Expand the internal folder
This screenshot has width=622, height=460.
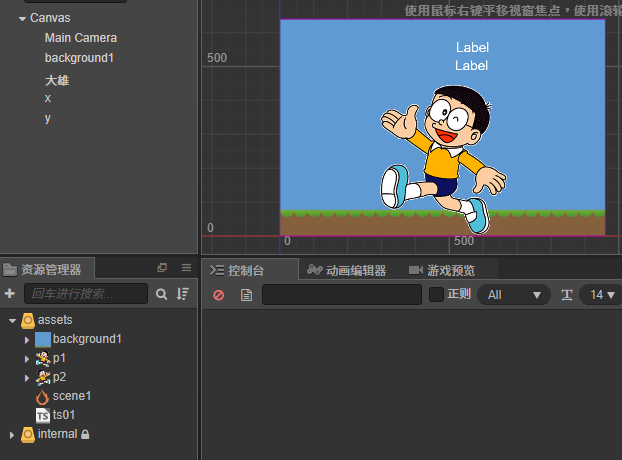[x=12, y=435]
